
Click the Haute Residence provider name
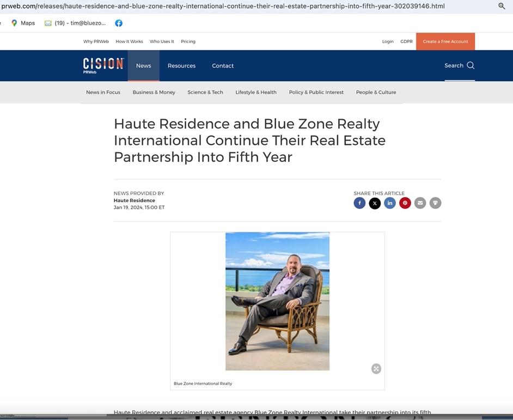tap(134, 200)
